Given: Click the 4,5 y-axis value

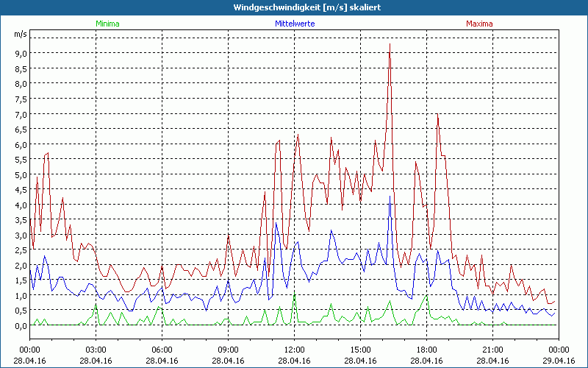Looking at the screenshot, I should pyautogui.click(x=21, y=190).
